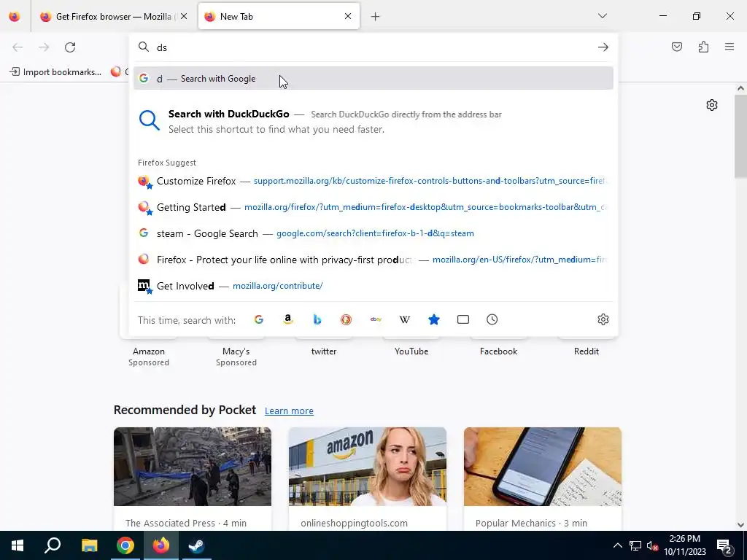Select the Getting Started suggestion
Image resolution: width=747 pixels, height=560 pixels.
pos(373,207)
